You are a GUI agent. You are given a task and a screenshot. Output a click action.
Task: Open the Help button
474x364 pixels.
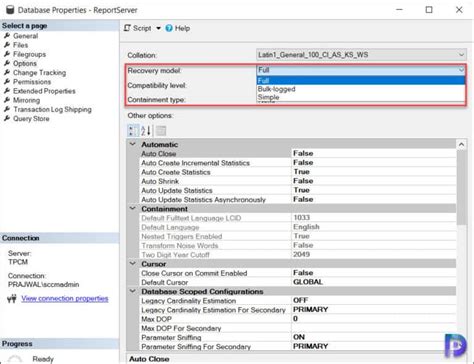178,28
